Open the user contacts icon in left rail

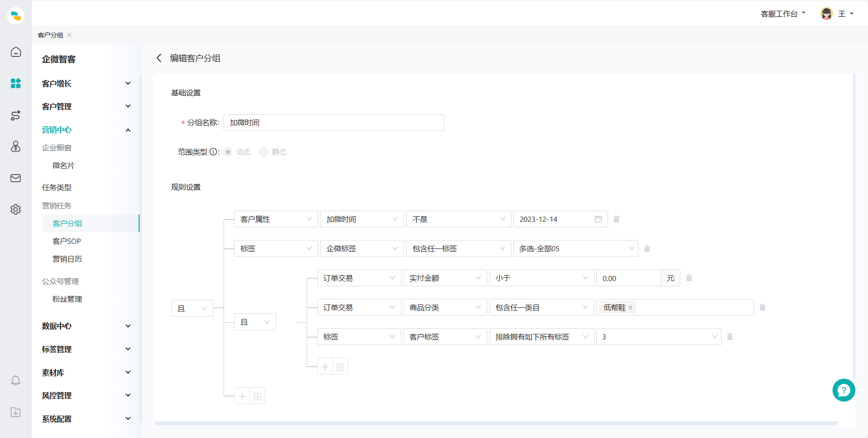tap(16, 147)
